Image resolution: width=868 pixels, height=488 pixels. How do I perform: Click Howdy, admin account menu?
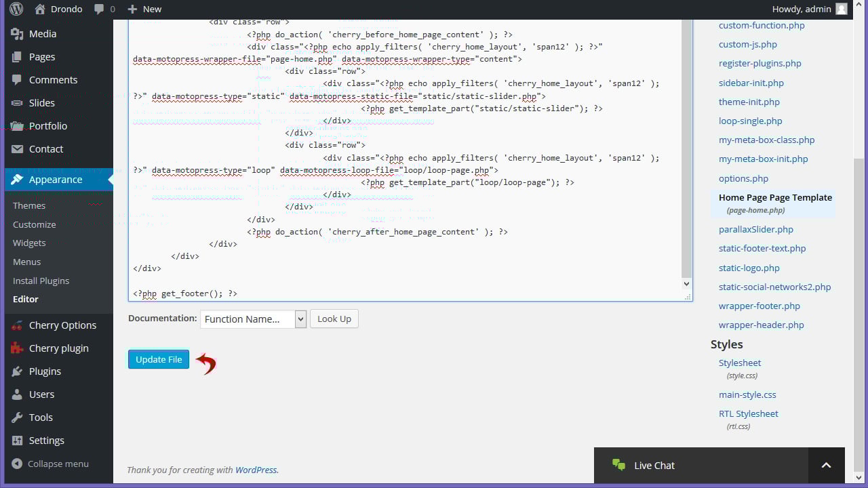coord(810,9)
